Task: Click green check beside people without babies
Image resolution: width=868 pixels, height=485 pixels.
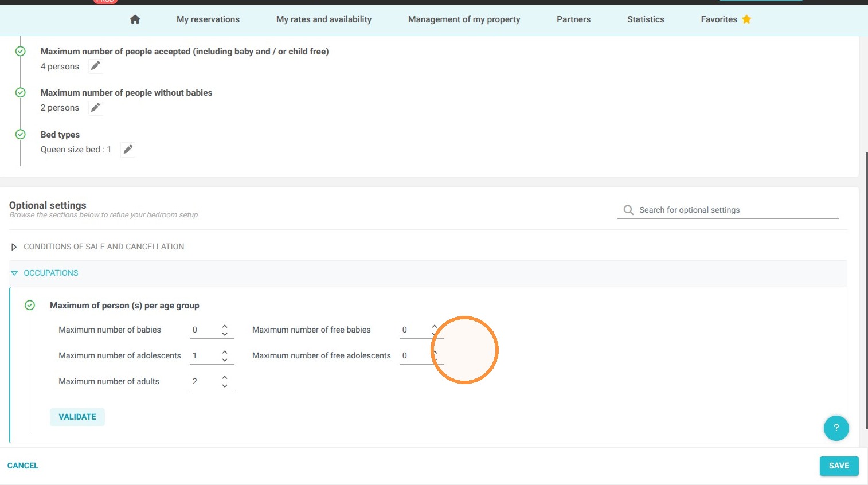Action: [20, 92]
